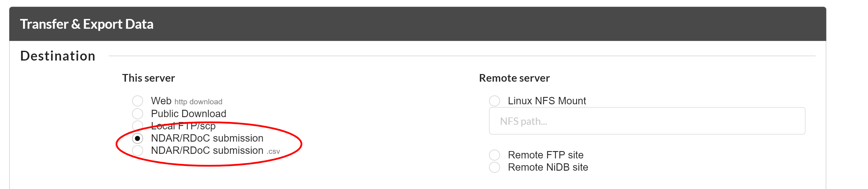Select Local FTP/scp transfer option
The image size is (868, 189).
138,126
